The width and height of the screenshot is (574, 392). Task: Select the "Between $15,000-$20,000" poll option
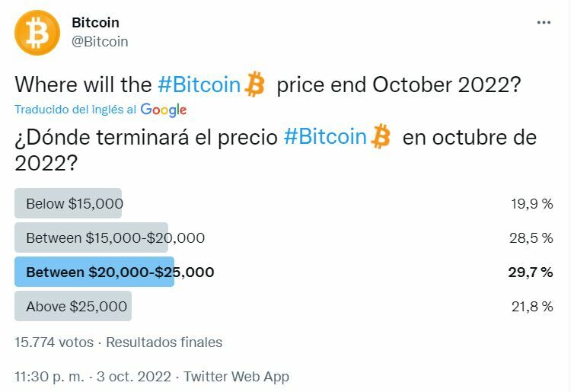pyautogui.click(x=115, y=238)
